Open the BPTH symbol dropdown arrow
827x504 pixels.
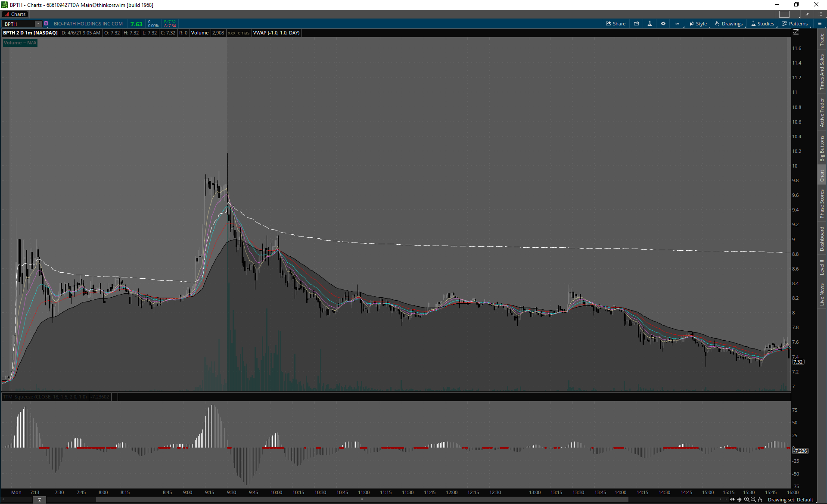tap(38, 24)
